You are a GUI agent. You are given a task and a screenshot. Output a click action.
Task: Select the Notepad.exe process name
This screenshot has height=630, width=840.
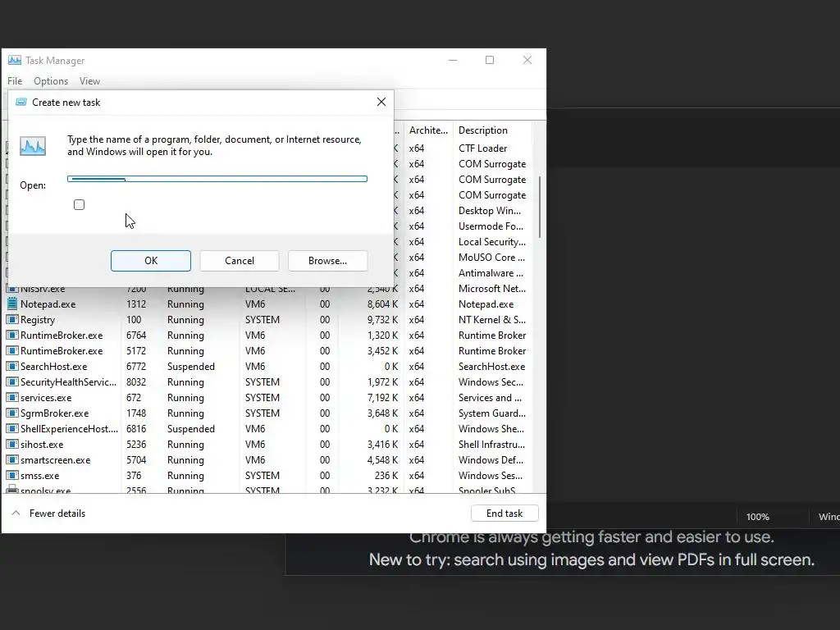(48, 304)
